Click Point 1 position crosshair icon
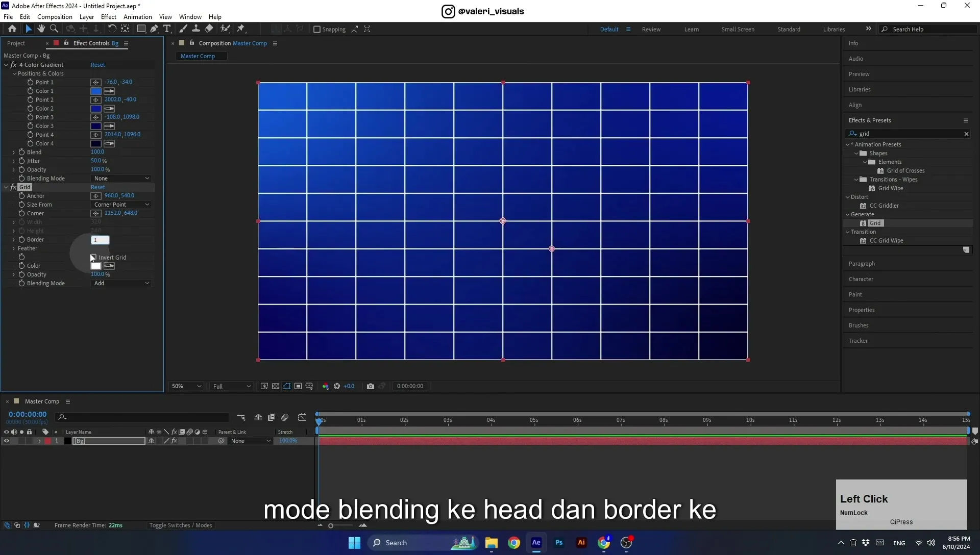Image resolution: width=980 pixels, height=555 pixels. tap(95, 82)
